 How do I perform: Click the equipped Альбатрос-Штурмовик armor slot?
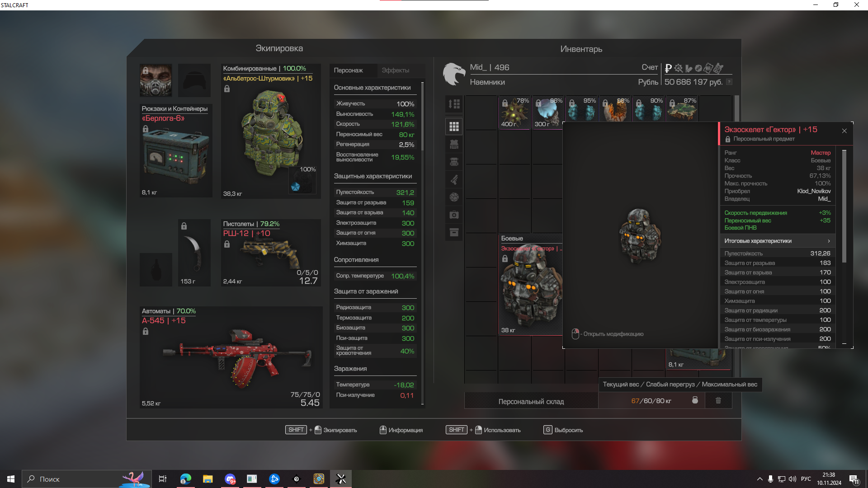[271, 131]
